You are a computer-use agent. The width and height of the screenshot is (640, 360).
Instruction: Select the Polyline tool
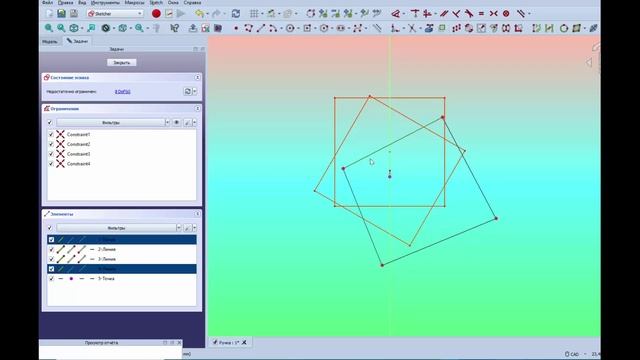249,28
